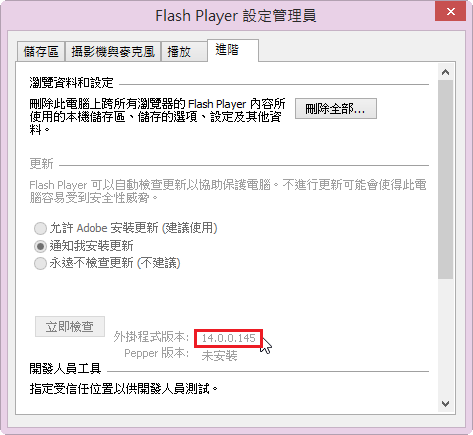Image resolution: width=473 pixels, height=435 pixels.
Task: Click the 更新 section heading
Action: [x=41, y=164]
